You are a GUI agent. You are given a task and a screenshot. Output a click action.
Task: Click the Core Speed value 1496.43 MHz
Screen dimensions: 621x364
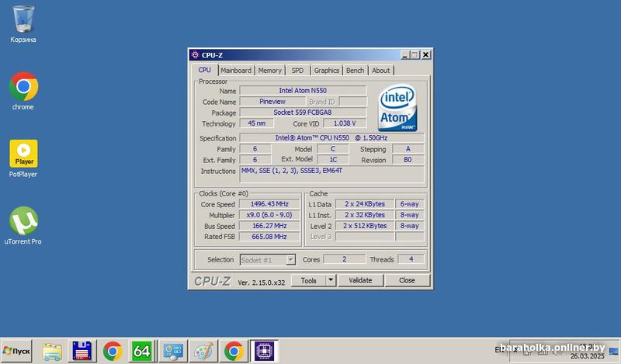tap(269, 204)
